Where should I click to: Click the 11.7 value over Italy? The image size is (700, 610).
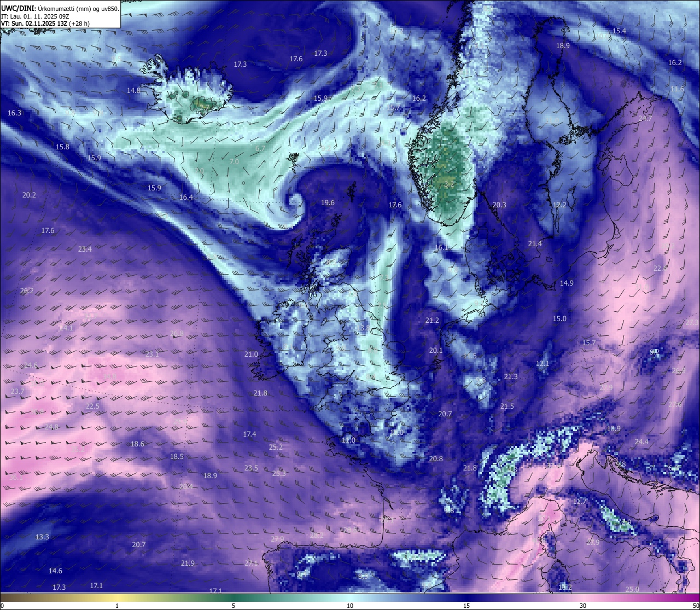[580, 502]
